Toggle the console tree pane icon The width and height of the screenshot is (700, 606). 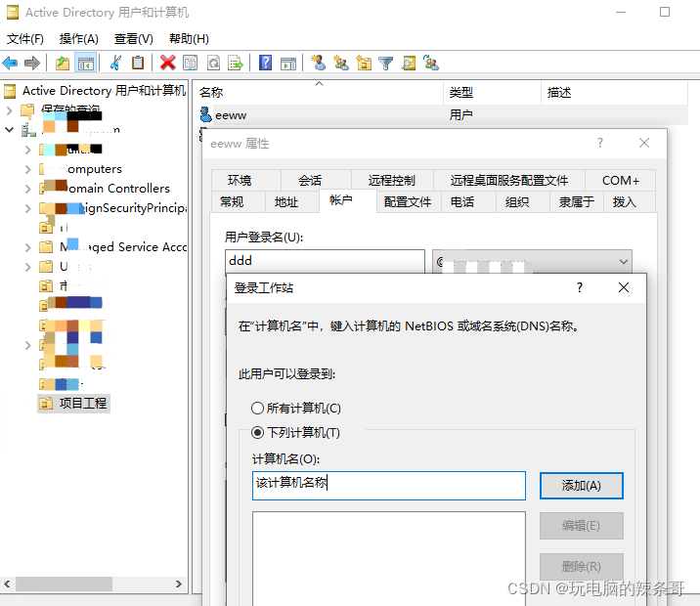coord(85,63)
